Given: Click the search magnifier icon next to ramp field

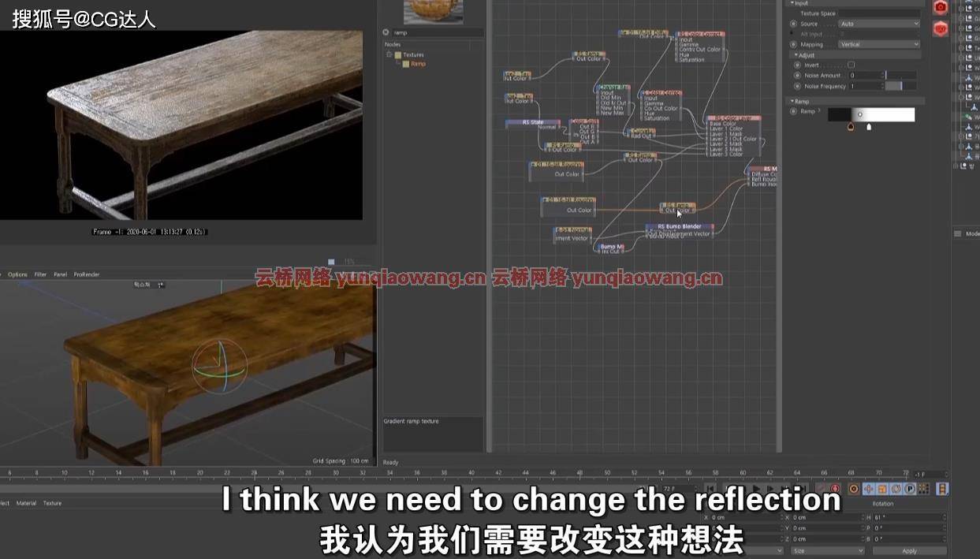Looking at the screenshot, I should (386, 32).
